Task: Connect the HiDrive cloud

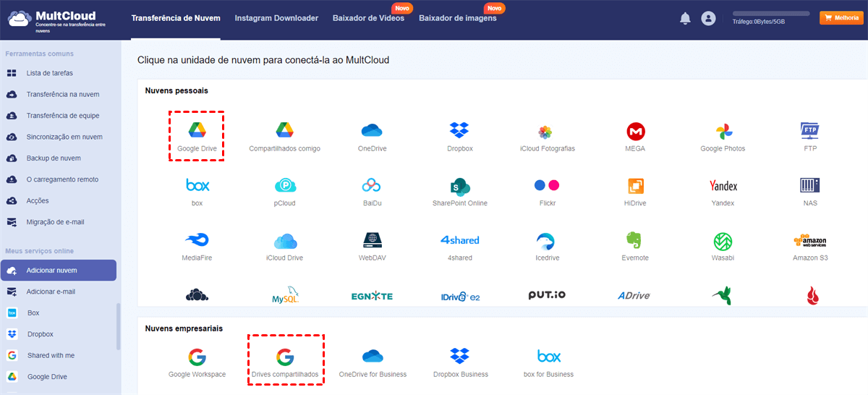Action: [636, 186]
